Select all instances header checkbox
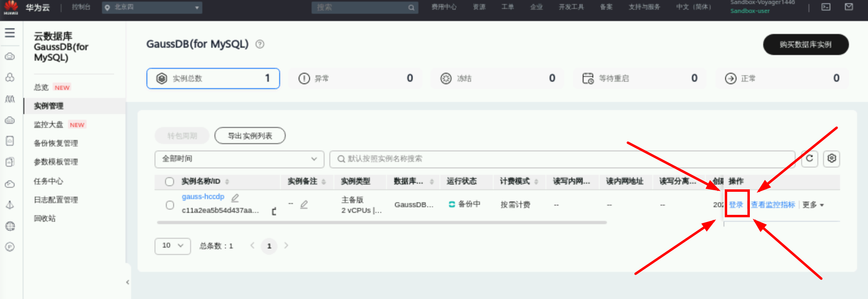The image size is (868, 299). (170, 182)
